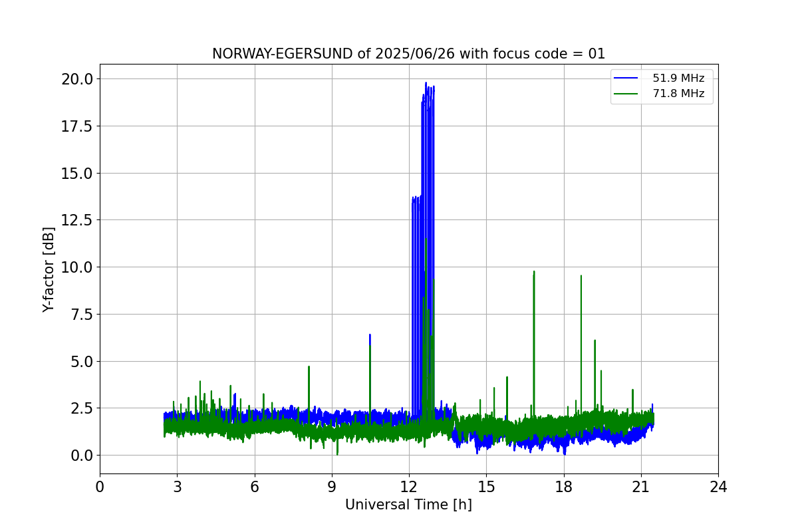The width and height of the screenshot is (798, 532).
Task: Click the 10.0 y-axis tick label
Action: click(78, 267)
